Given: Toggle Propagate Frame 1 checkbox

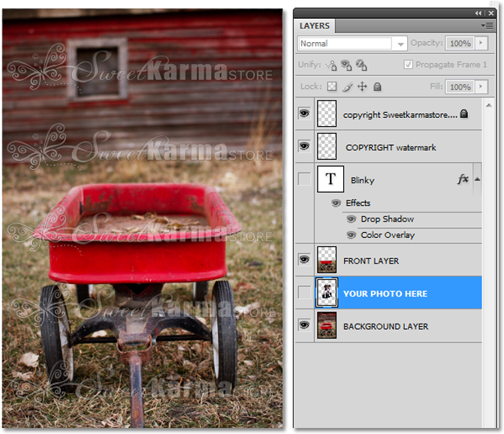Looking at the screenshot, I should pyautogui.click(x=408, y=65).
